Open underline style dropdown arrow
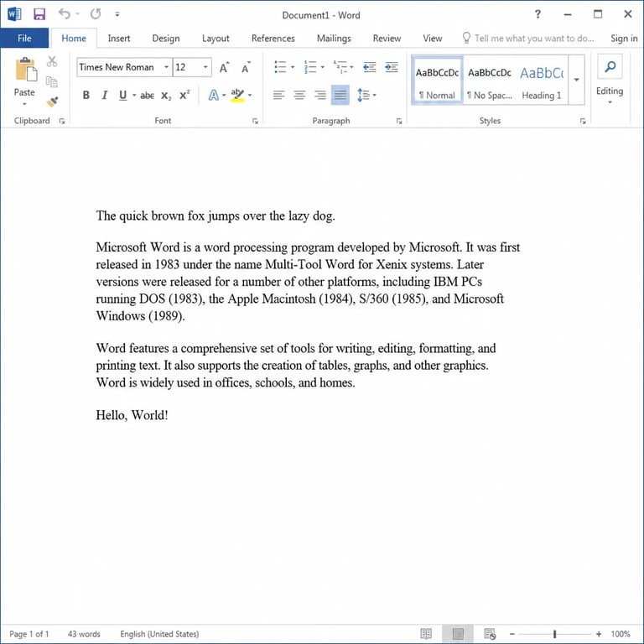The width and height of the screenshot is (644, 644). [x=134, y=96]
